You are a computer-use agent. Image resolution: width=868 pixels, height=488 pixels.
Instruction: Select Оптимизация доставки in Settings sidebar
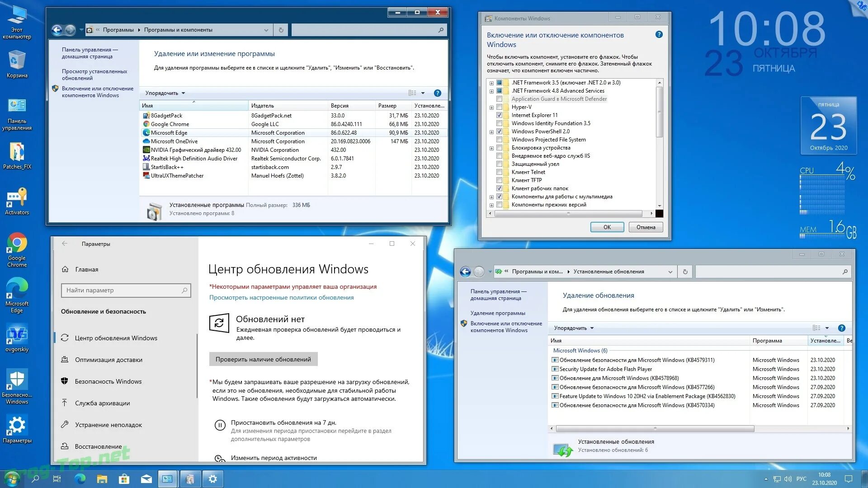point(108,360)
